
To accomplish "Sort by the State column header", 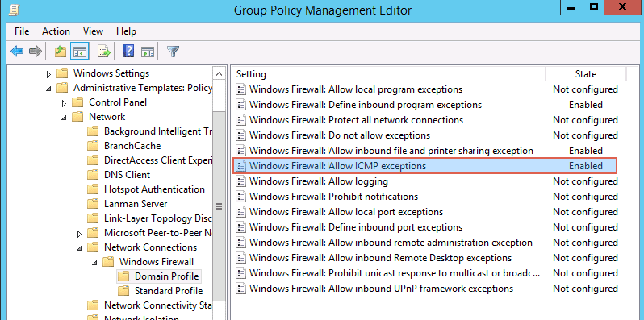I will click(x=586, y=74).
